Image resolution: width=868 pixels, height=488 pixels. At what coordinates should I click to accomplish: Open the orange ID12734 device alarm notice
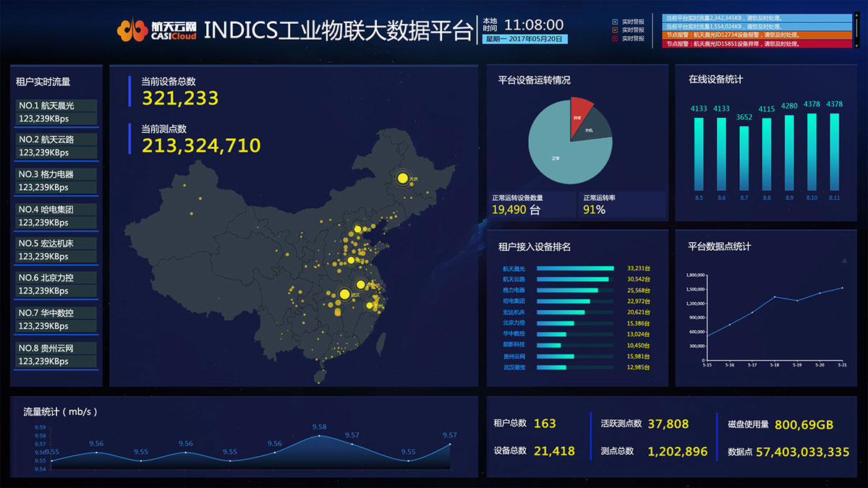point(757,35)
